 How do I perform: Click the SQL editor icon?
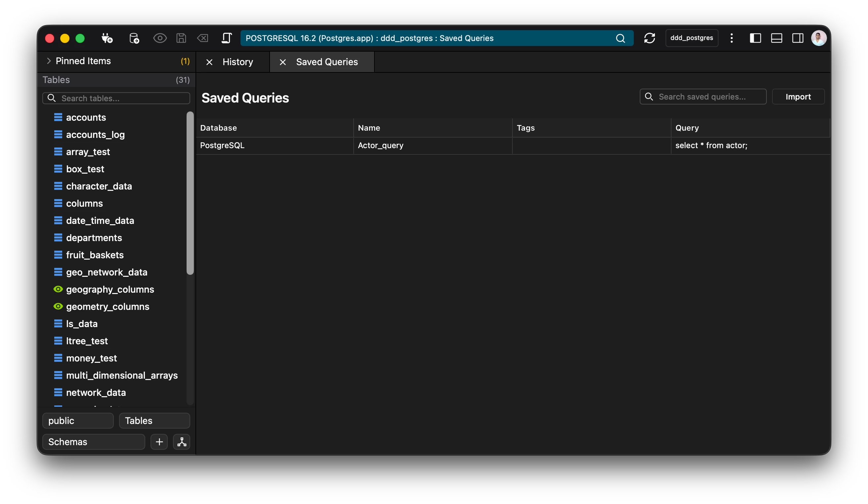pos(226,38)
